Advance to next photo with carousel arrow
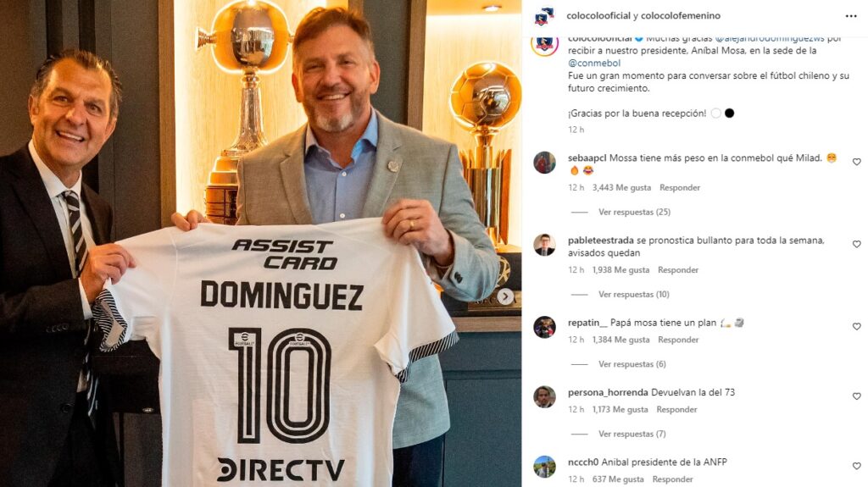Image resolution: width=868 pixels, height=487 pixels. coord(505,296)
